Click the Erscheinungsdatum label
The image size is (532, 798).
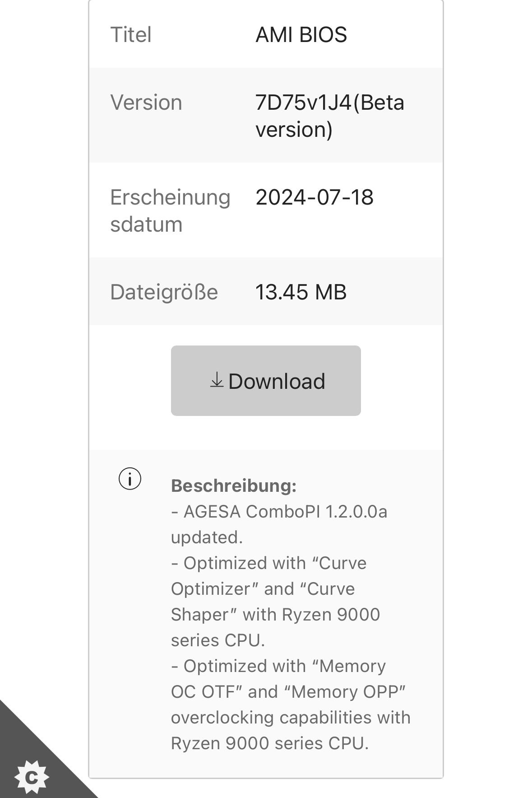point(170,210)
